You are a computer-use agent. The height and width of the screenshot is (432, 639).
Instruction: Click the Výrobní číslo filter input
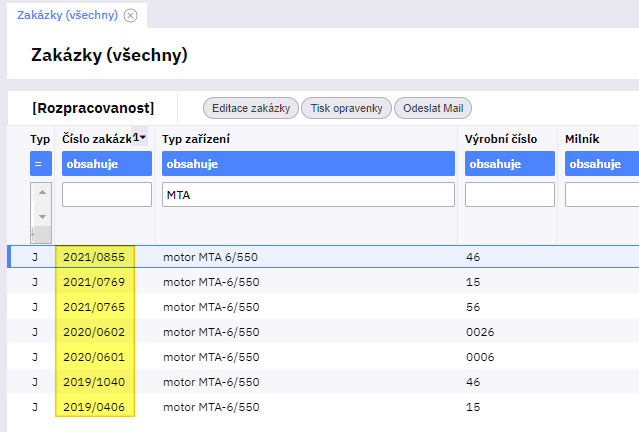(x=509, y=194)
